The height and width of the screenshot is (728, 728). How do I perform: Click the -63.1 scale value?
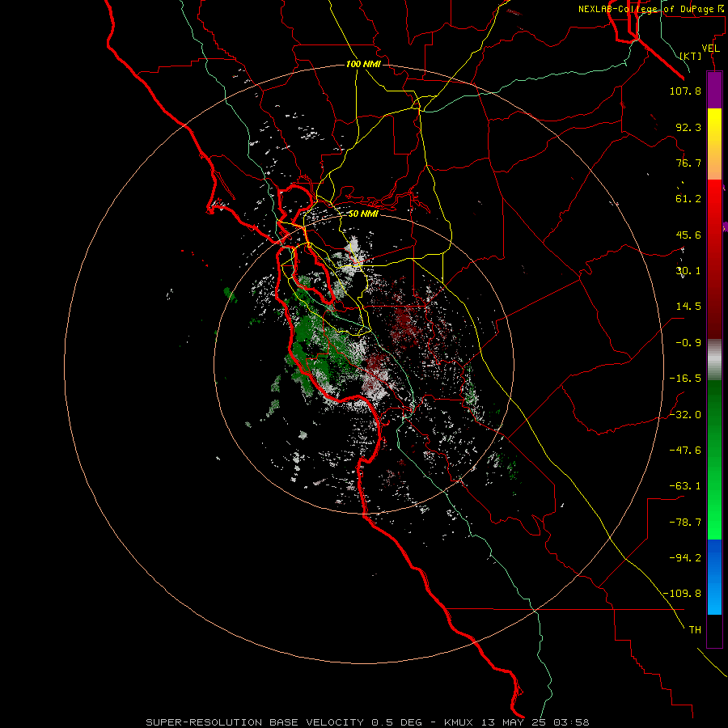[x=685, y=486]
